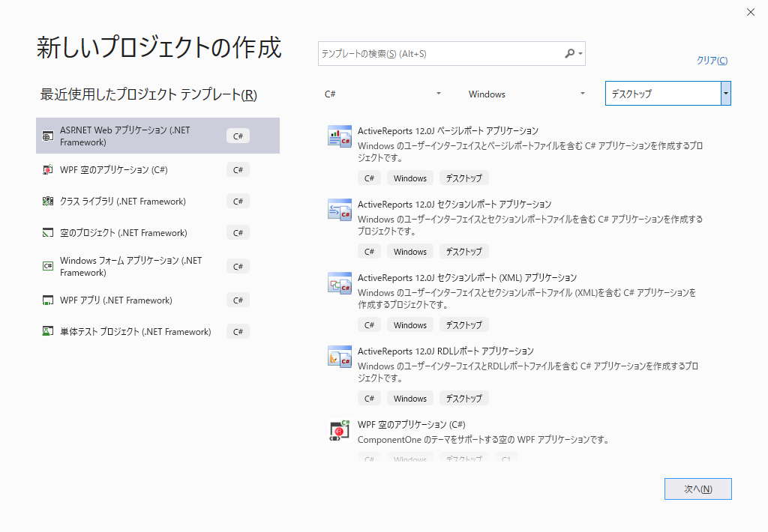This screenshot has height=532, width=768.
Task: Select クラス ライブラリ (.NET Framework) template
Action: coord(157,201)
